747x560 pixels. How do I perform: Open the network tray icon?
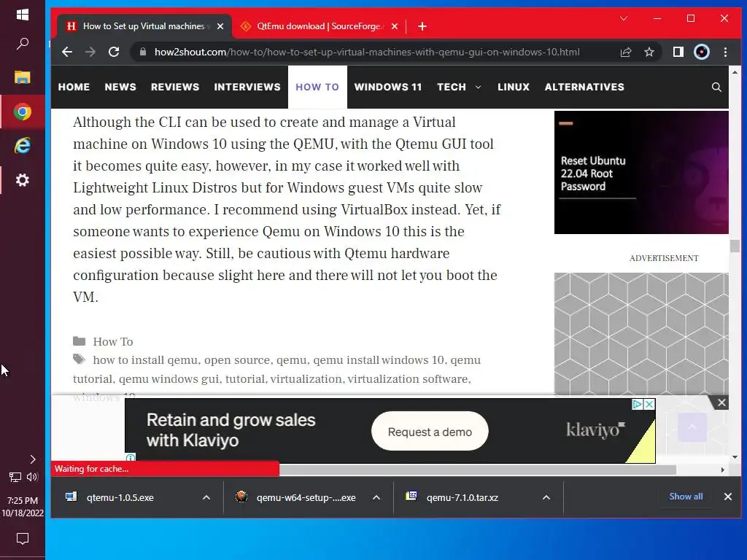[x=15, y=477]
